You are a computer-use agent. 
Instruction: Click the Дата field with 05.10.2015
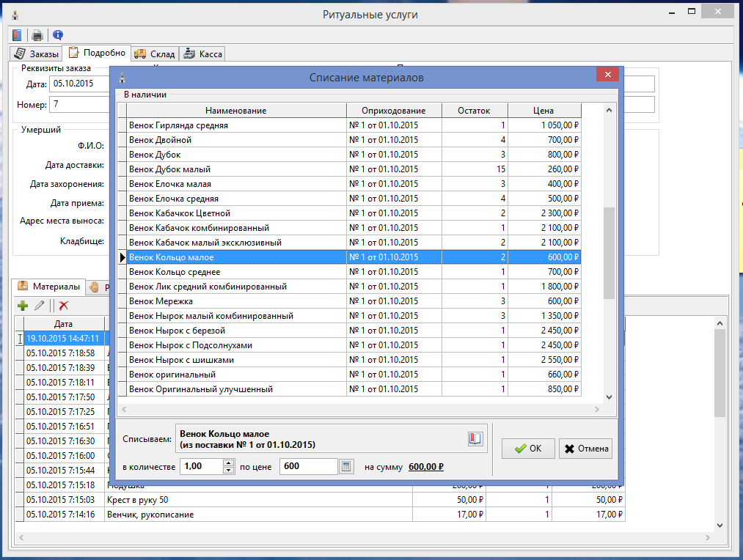click(80, 84)
